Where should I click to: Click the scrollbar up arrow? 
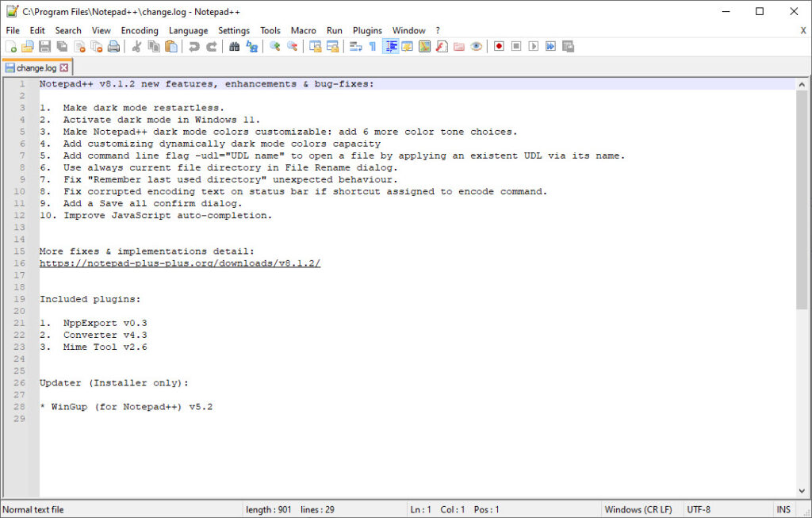tap(802, 84)
